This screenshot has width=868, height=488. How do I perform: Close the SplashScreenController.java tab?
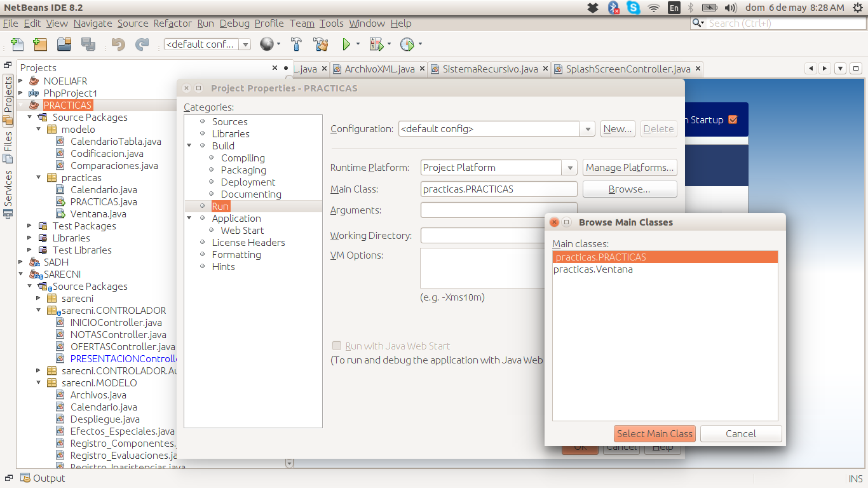(x=697, y=69)
